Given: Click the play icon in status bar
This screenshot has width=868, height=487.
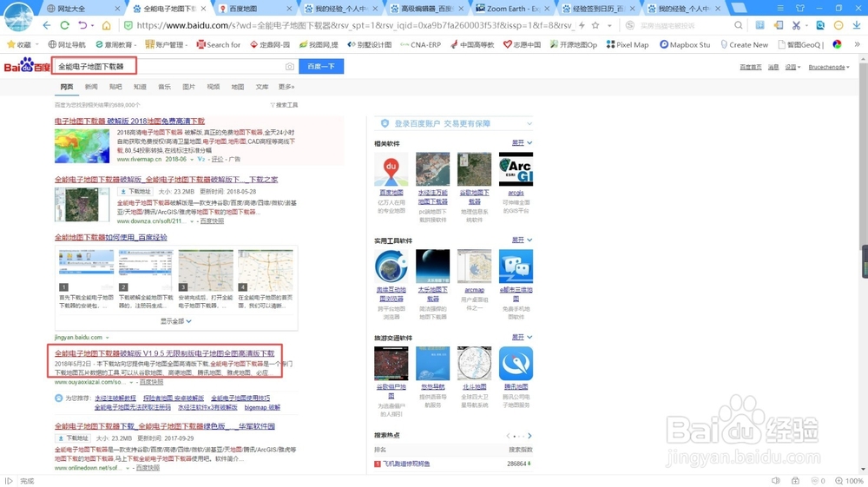Looking at the screenshot, I should pyautogui.click(x=9, y=481).
